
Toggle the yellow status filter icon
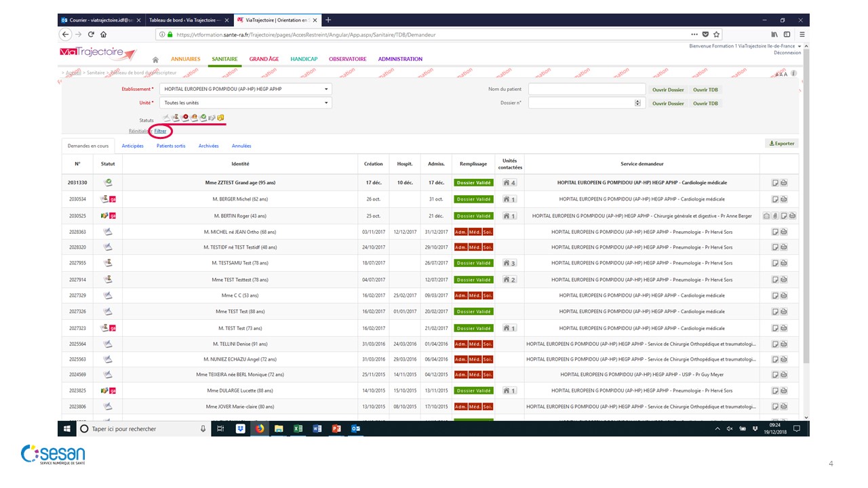tap(220, 118)
